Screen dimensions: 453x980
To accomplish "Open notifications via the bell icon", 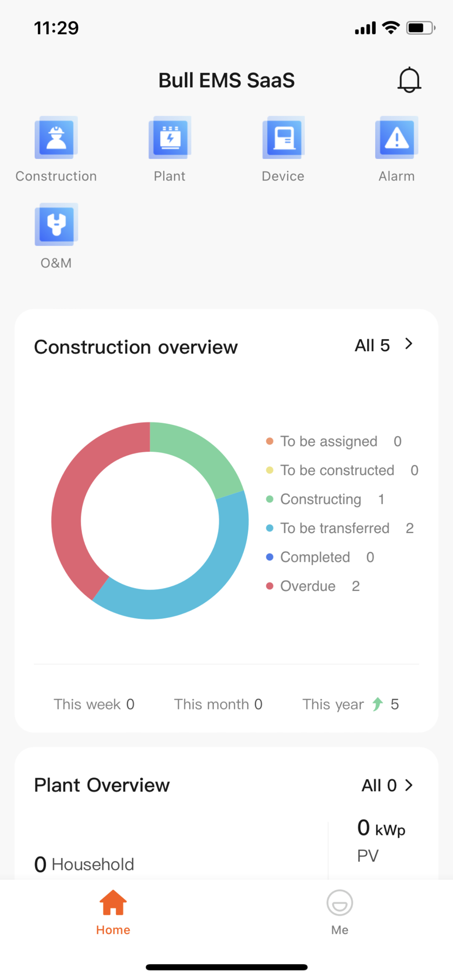I will pos(409,80).
